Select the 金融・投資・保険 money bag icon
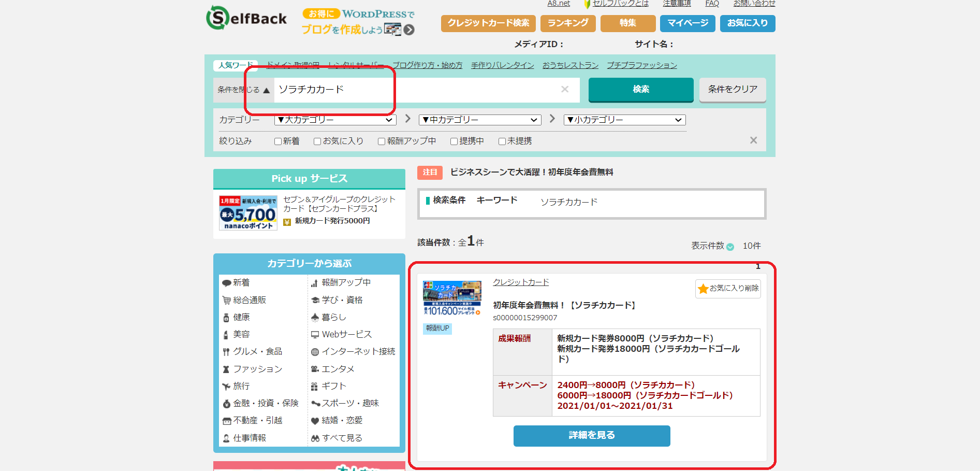The width and height of the screenshot is (980, 471). (226, 404)
